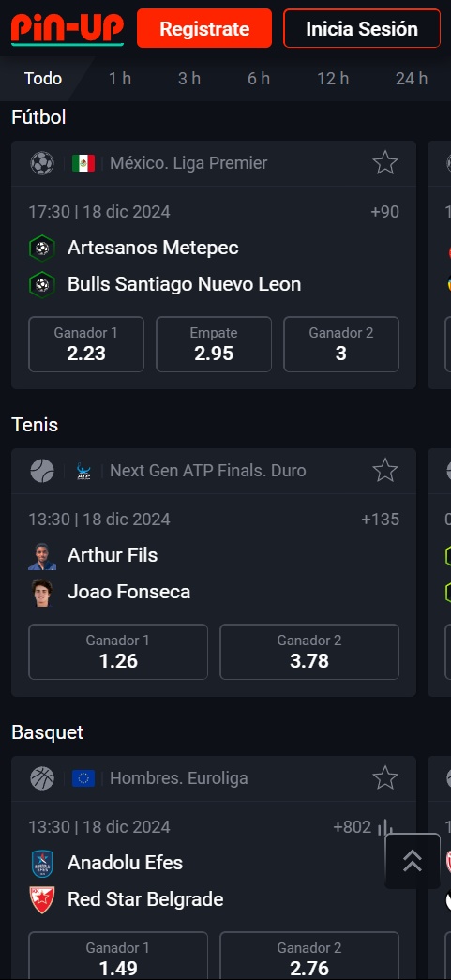The image size is (451, 980).
Task: Click the scroll-to-top double chevron button
Action: click(413, 861)
